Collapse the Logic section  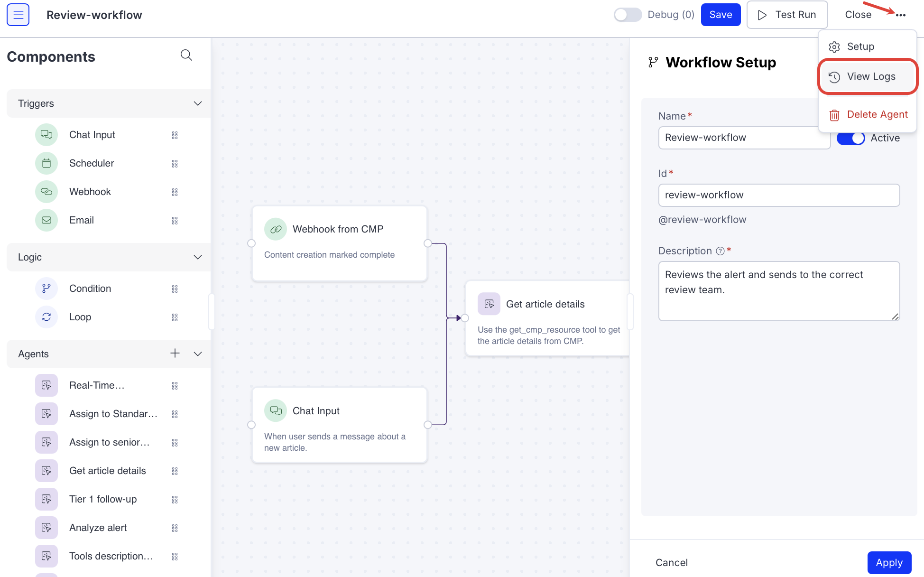click(x=198, y=257)
